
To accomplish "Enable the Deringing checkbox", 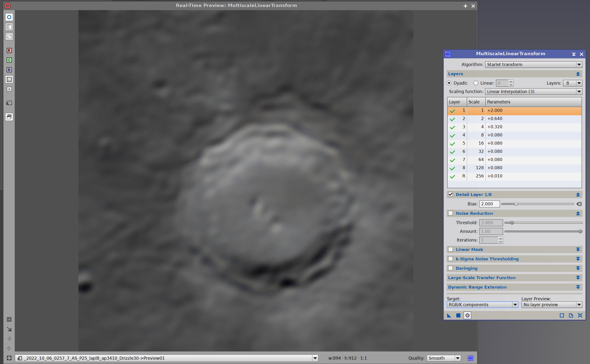I will point(451,268).
